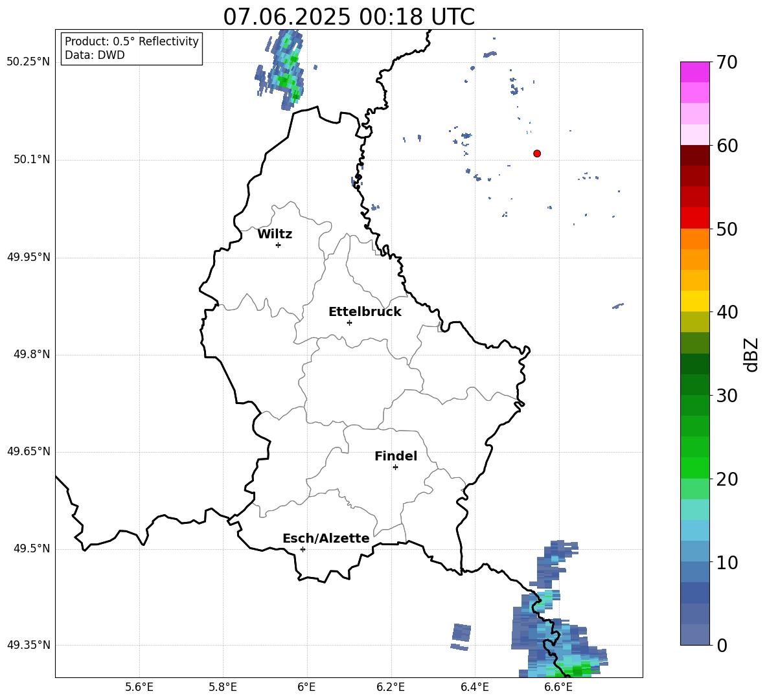Click the 49.95°N latitude label
The image size is (767, 700).
[29, 257]
